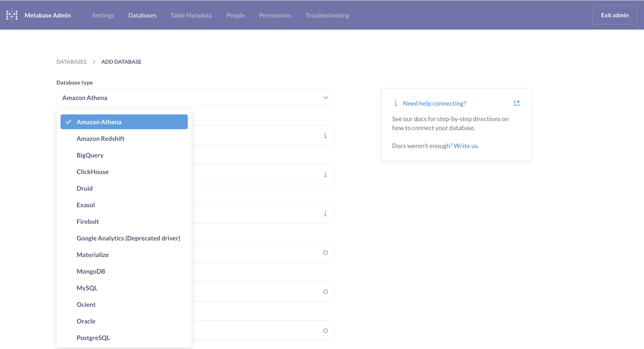Screen dimensions: 644x349
Task: Select ClickHouse database type
Action: tap(124, 172)
